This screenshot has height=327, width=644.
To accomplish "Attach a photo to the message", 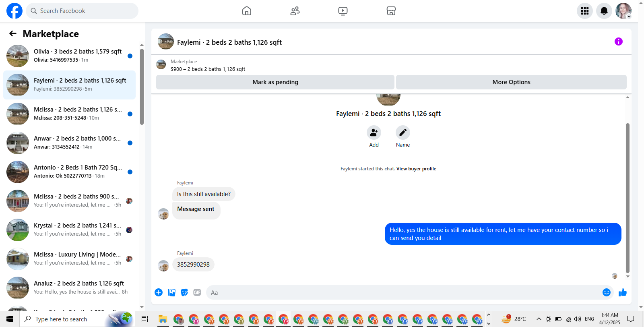I will click(x=171, y=292).
